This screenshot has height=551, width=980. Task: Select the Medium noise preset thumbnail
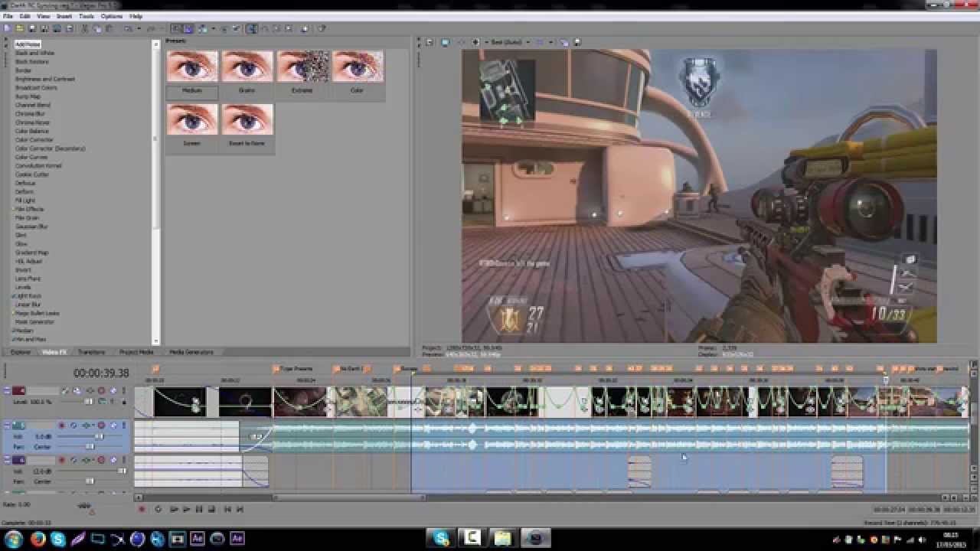[192, 67]
